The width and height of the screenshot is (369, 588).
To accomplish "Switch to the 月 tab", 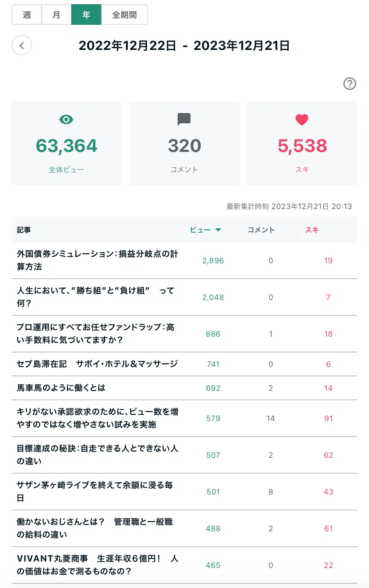I will pos(56,15).
